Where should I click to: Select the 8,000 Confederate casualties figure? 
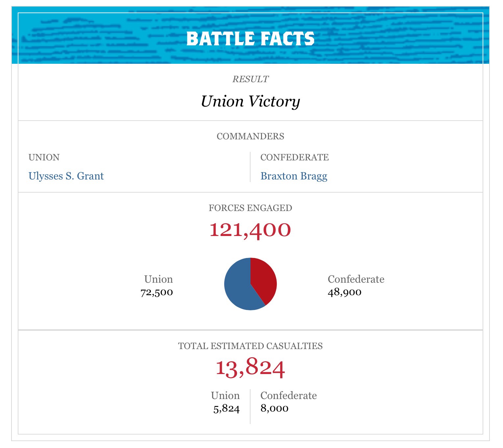click(275, 409)
